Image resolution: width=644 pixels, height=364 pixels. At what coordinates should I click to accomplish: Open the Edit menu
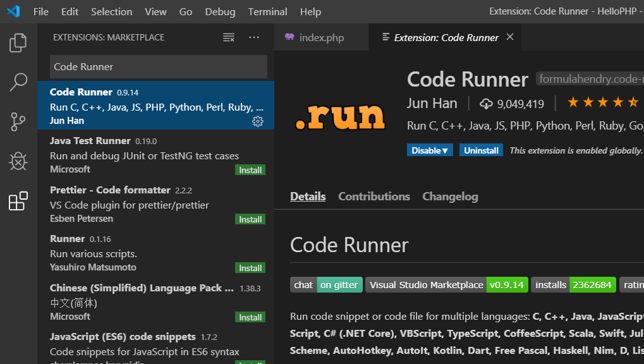click(x=70, y=11)
